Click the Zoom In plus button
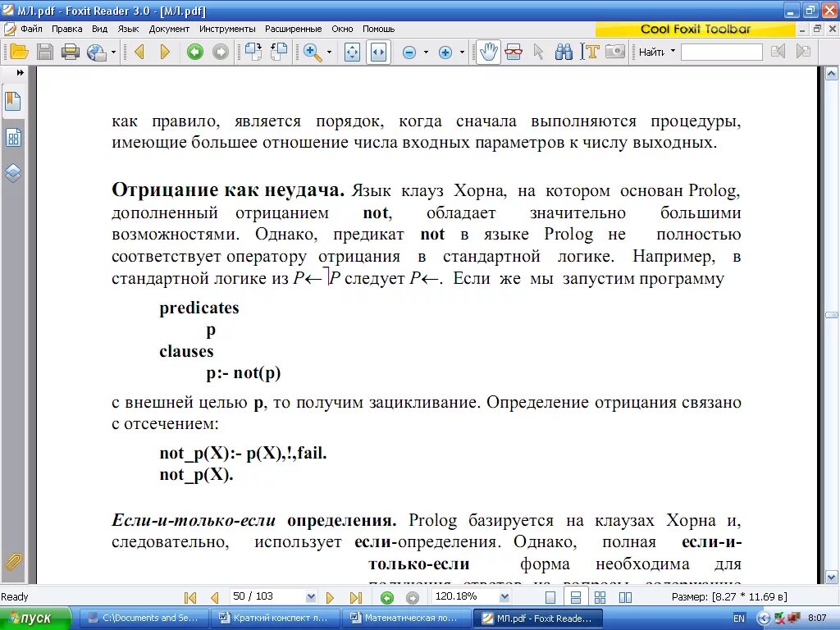 (x=445, y=52)
